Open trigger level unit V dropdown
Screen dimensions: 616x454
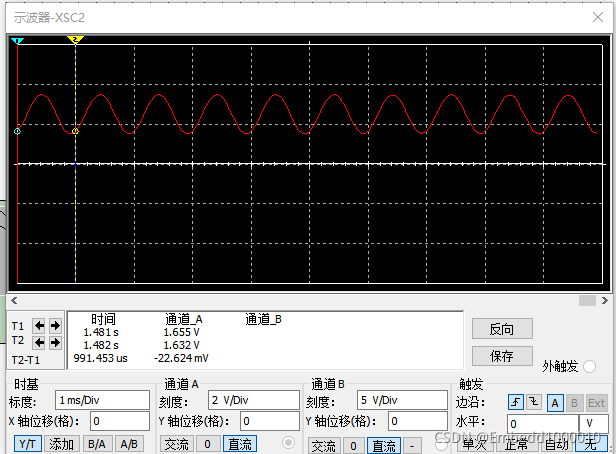(593, 424)
